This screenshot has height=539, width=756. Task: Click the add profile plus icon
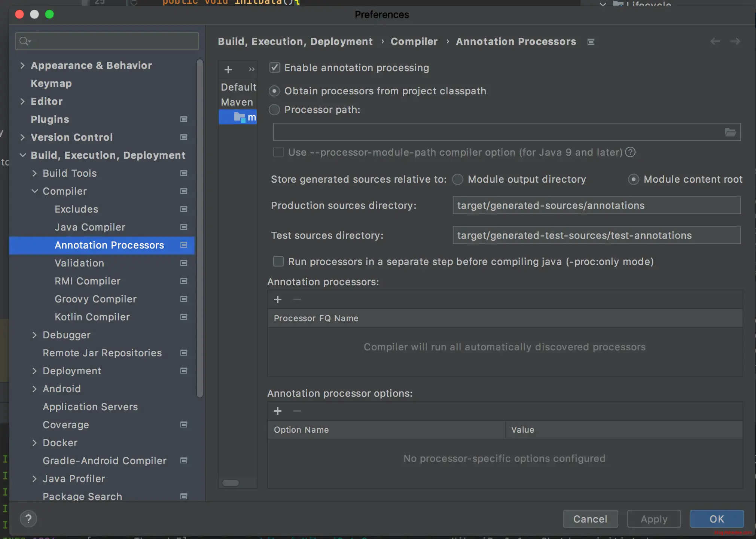[228, 70]
